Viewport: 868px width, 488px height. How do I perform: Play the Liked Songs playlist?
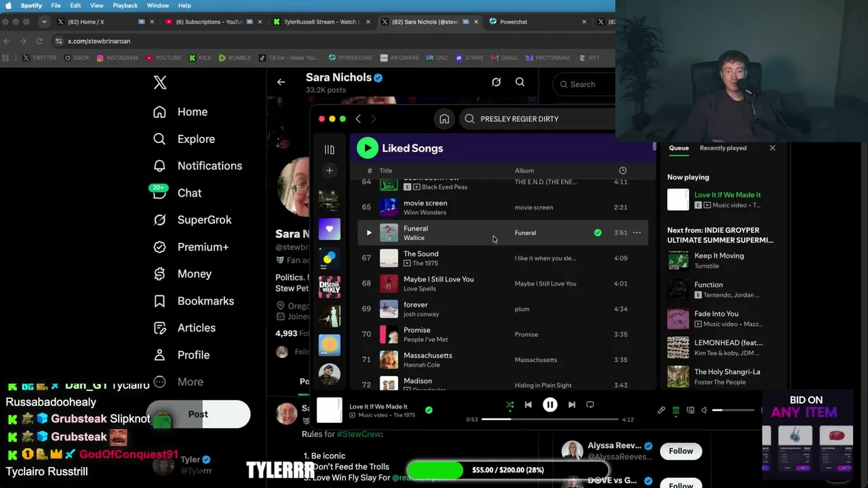point(368,148)
